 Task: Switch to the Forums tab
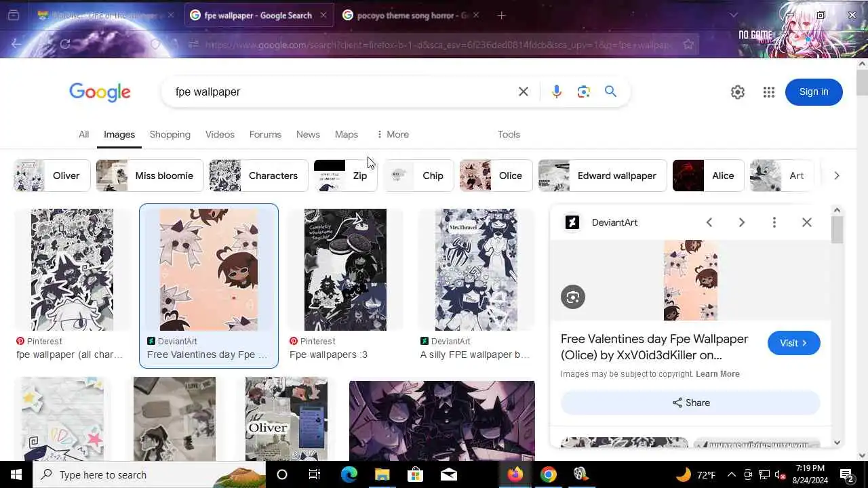265,134
